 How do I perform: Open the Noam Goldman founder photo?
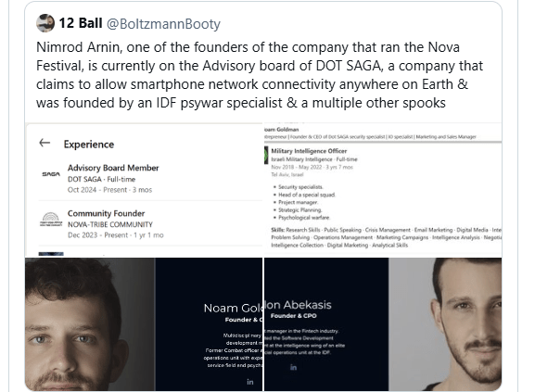[x=144, y=324]
